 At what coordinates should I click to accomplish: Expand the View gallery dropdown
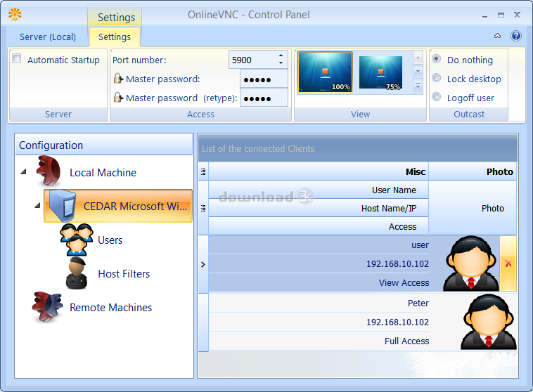pos(418,86)
